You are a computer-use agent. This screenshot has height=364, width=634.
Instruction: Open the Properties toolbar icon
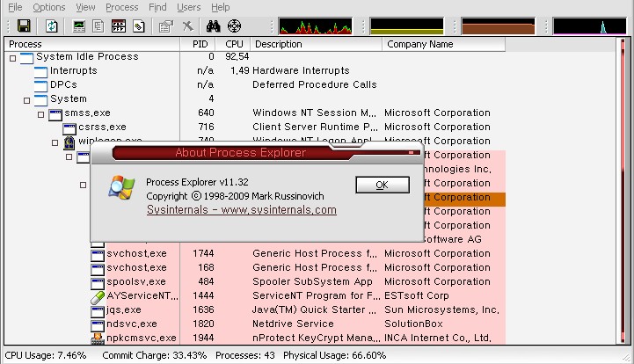click(x=166, y=26)
